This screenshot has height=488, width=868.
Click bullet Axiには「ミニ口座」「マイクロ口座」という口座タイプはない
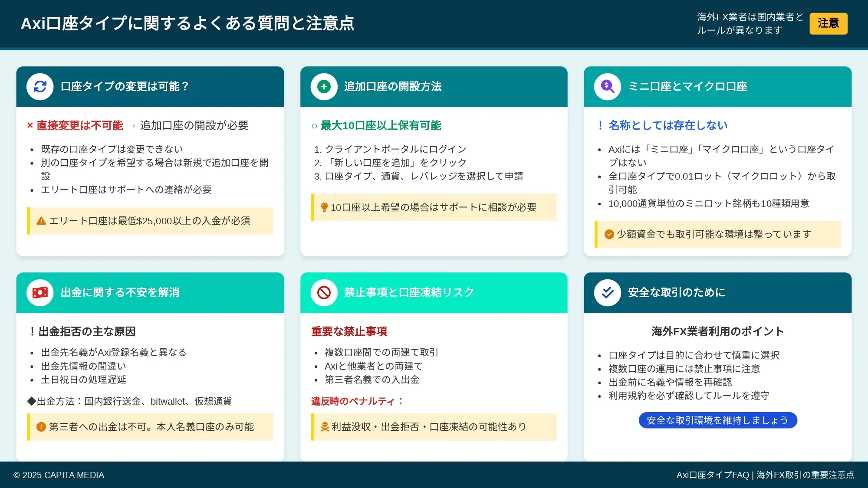(721, 156)
